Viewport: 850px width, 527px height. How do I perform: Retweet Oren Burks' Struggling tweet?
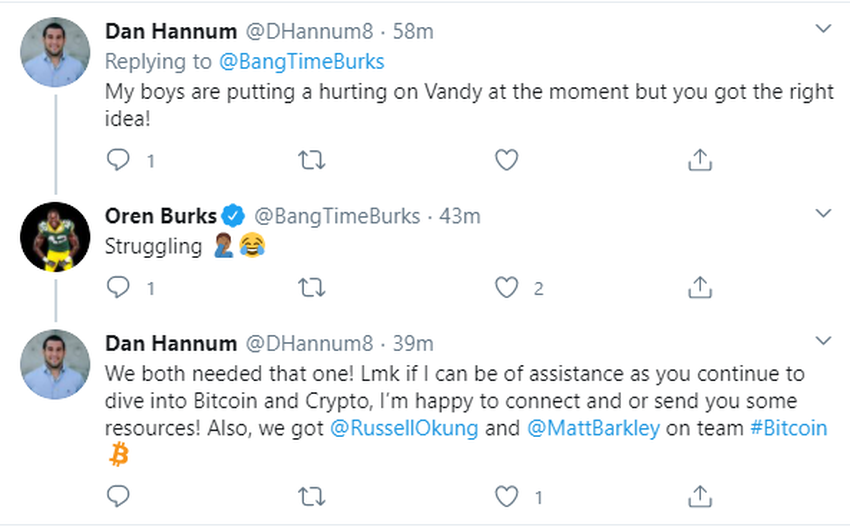pyautogui.click(x=312, y=288)
